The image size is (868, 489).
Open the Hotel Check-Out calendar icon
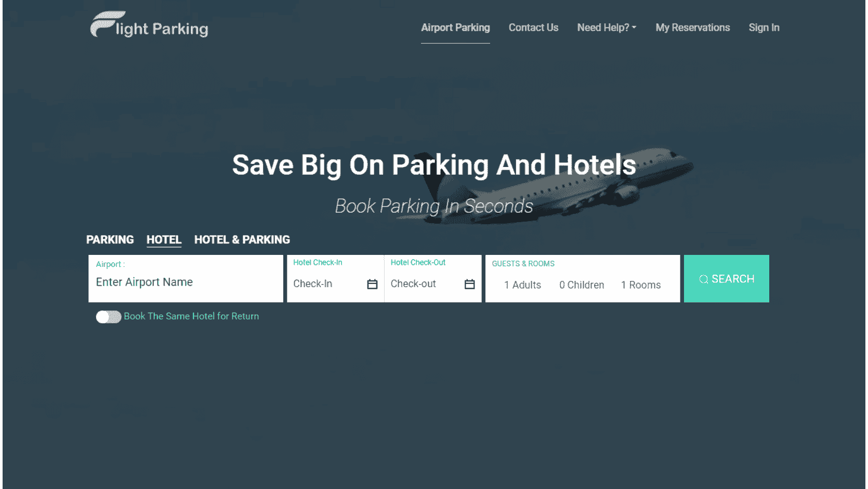[470, 284]
